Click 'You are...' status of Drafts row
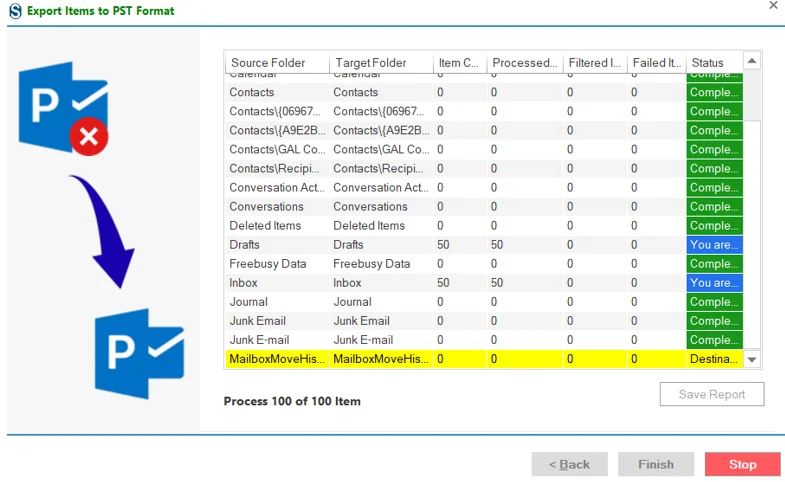The width and height of the screenshot is (785, 482). pos(714,244)
